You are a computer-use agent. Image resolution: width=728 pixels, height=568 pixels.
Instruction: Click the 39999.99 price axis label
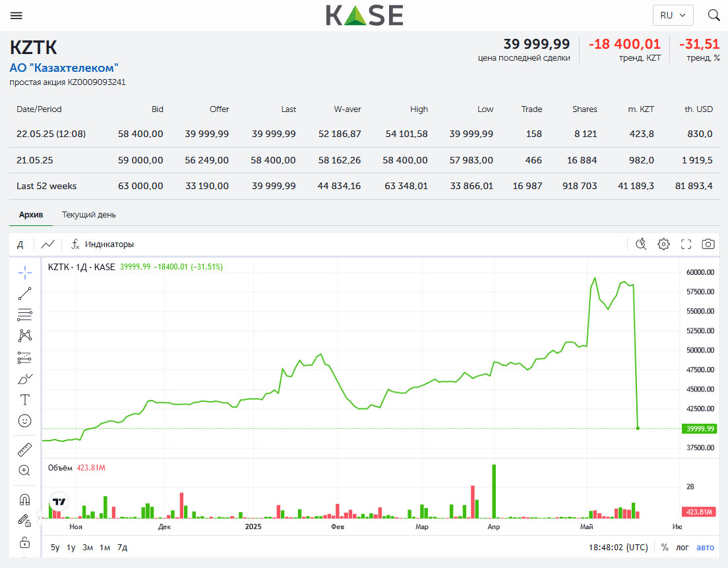[700, 428]
